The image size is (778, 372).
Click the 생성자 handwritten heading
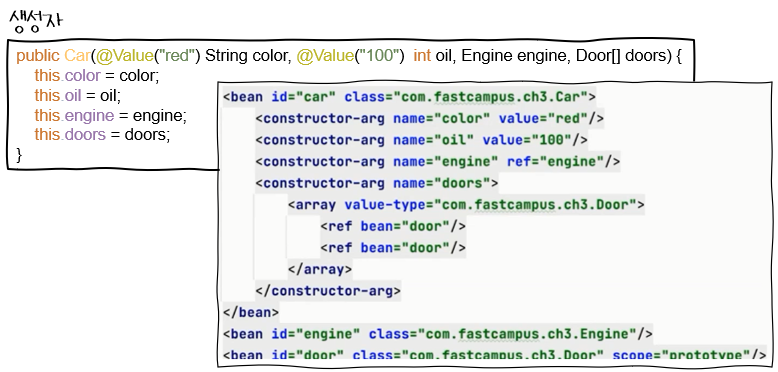pyautogui.click(x=36, y=22)
